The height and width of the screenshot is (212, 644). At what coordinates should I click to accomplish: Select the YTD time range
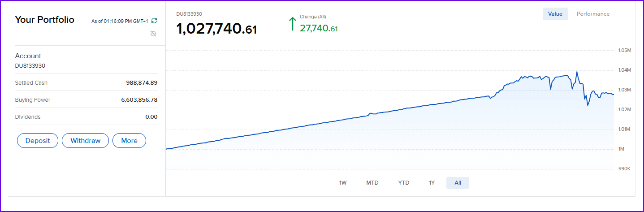click(404, 183)
